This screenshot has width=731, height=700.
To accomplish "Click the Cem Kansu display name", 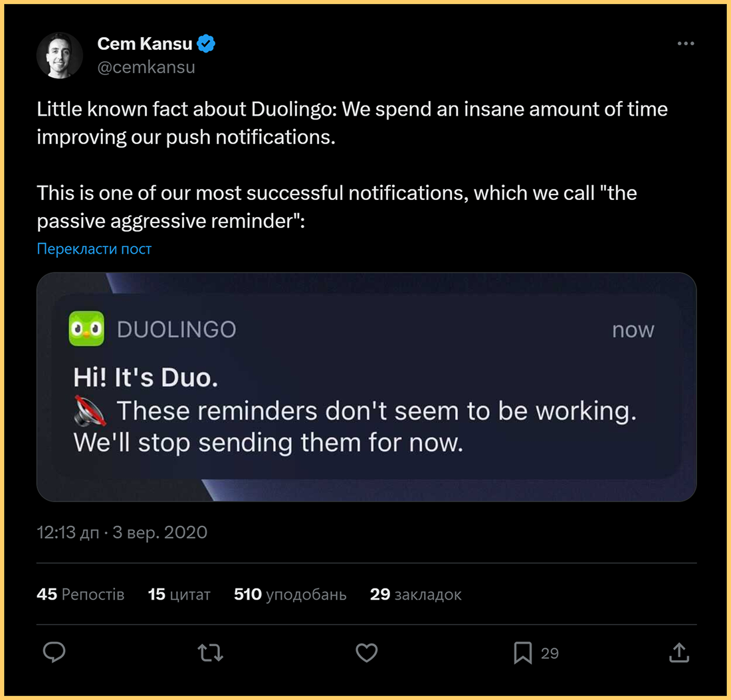I will pyautogui.click(x=144, y=44).
